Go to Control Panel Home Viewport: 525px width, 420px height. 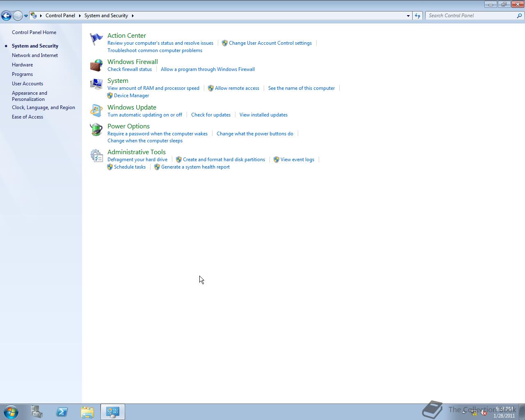[34, 32]
